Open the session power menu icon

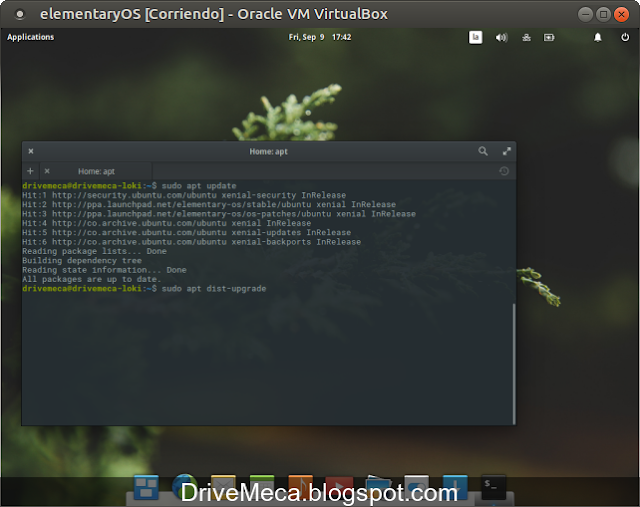[x=625, y=38]
